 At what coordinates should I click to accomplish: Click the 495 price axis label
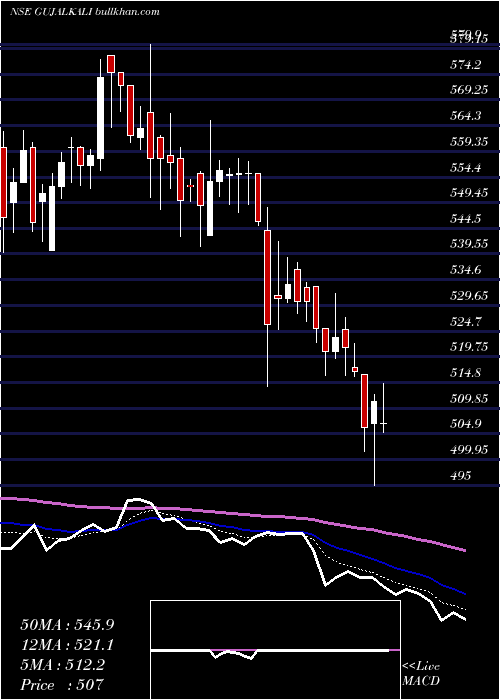461,475
